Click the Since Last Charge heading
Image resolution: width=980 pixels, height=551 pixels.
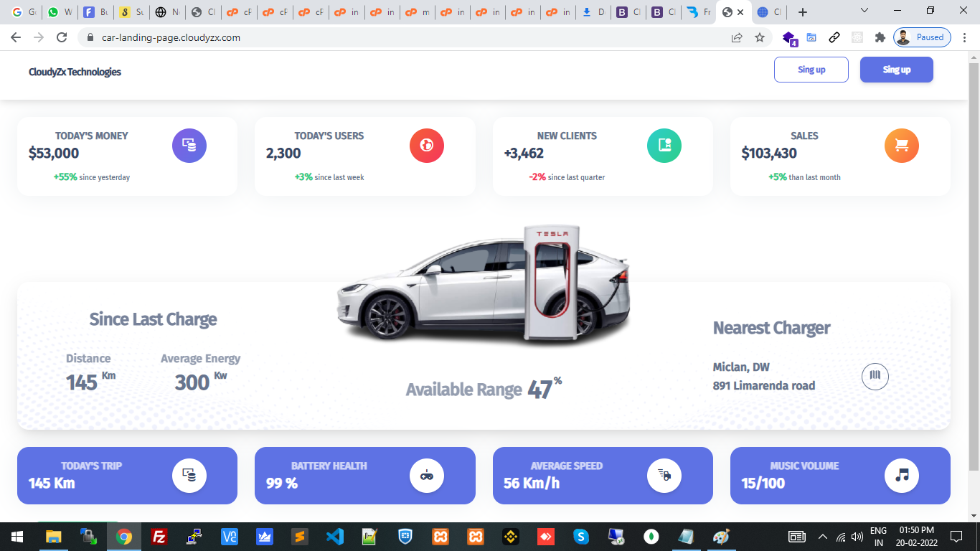[153, 319]
